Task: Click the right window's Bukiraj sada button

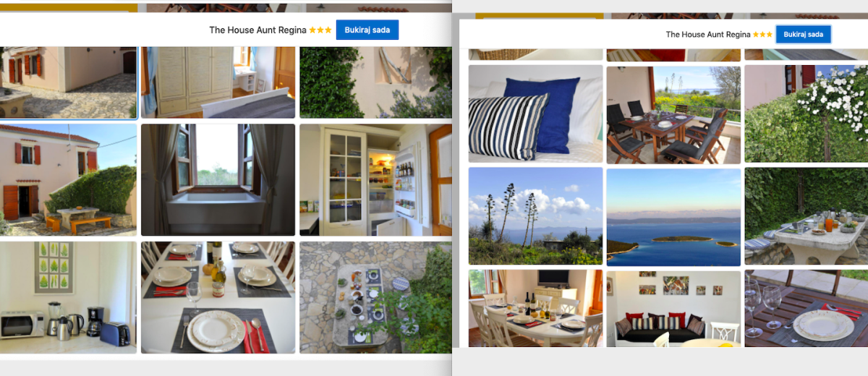Action: click(x=803, y=34)
